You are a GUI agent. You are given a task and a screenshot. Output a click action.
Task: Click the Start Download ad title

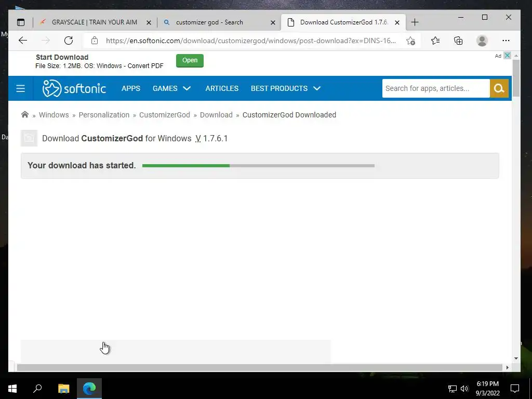pos(62,57)
